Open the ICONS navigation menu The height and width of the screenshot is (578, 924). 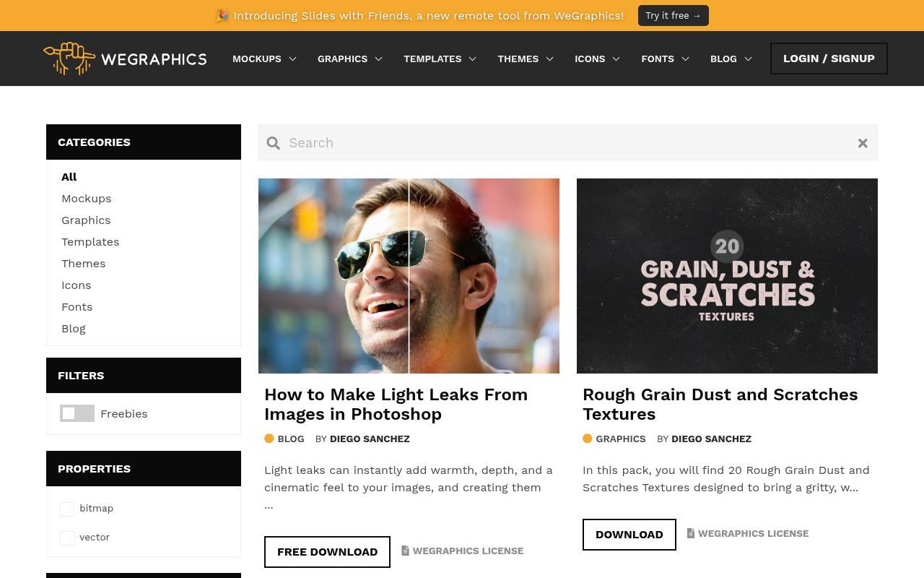(590, 59)
